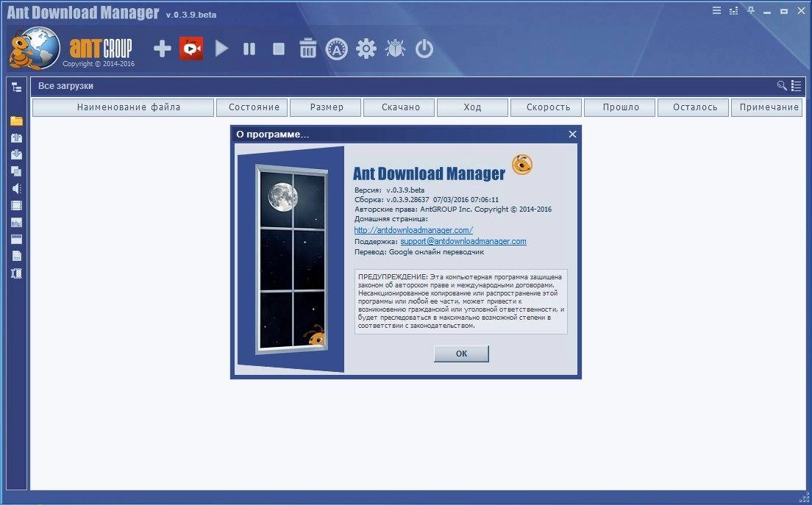Select the compressed archive category icon

click(17, 273)
